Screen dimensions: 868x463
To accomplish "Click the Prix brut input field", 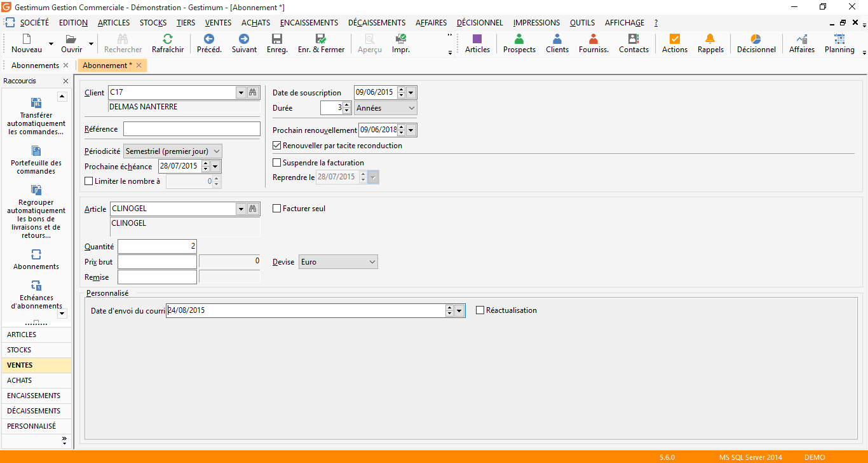I will tap(157, 261).
